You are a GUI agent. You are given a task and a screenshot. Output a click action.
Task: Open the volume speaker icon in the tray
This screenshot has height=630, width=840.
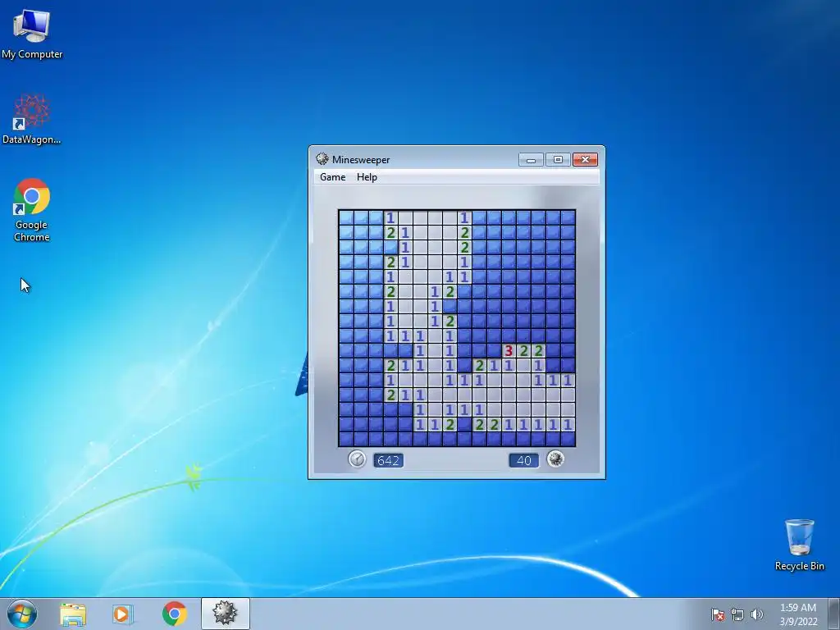pyautogui.click(x=756, y=614)
